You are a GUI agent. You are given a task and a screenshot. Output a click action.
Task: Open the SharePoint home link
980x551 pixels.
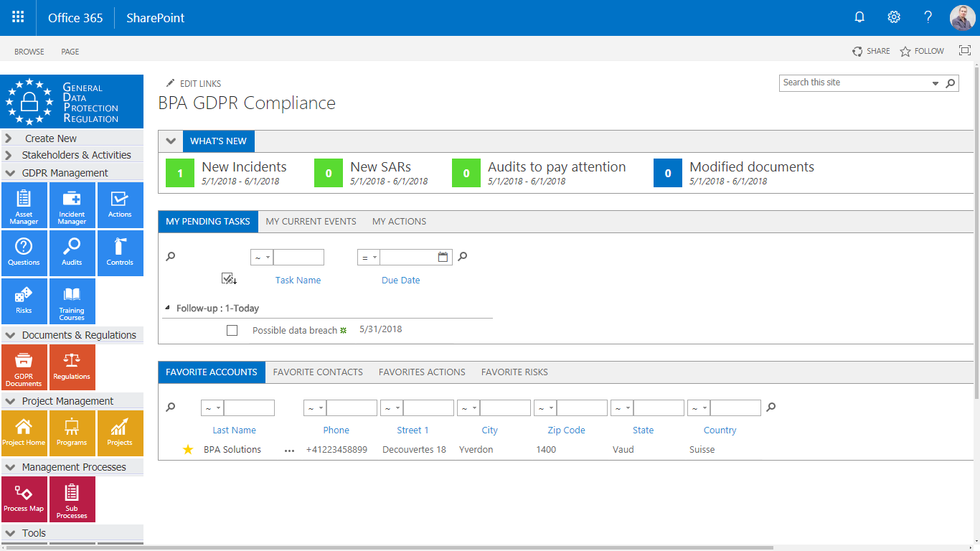coord(156,18)
